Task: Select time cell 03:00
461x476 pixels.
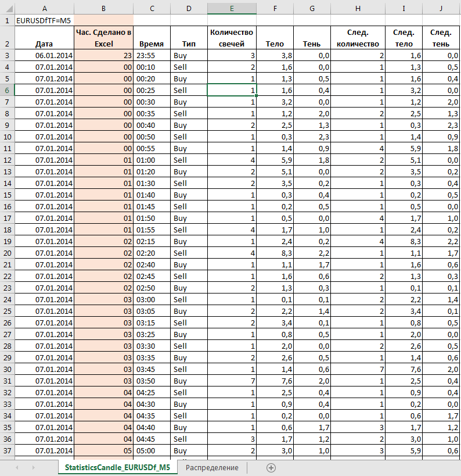Action: tap(152, 300)
